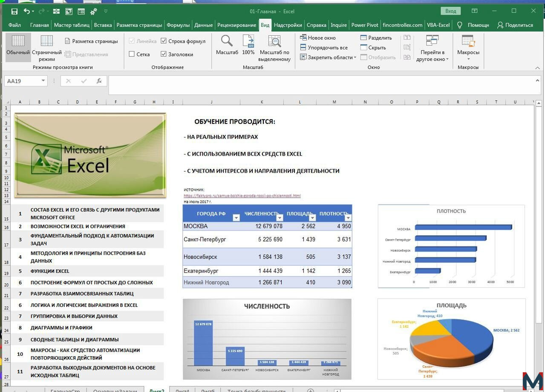Screen dimensions: 545x392
Task: Click the cell with value 5 225 690
Action: click(262, 239)
